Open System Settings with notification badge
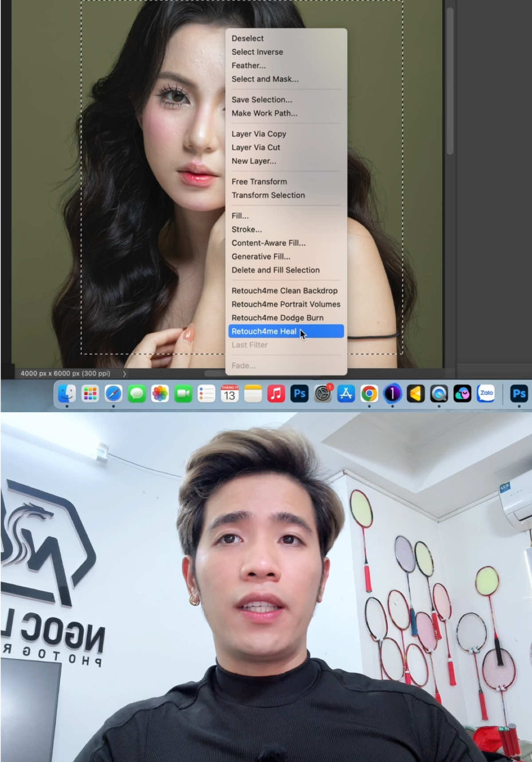 323,394
